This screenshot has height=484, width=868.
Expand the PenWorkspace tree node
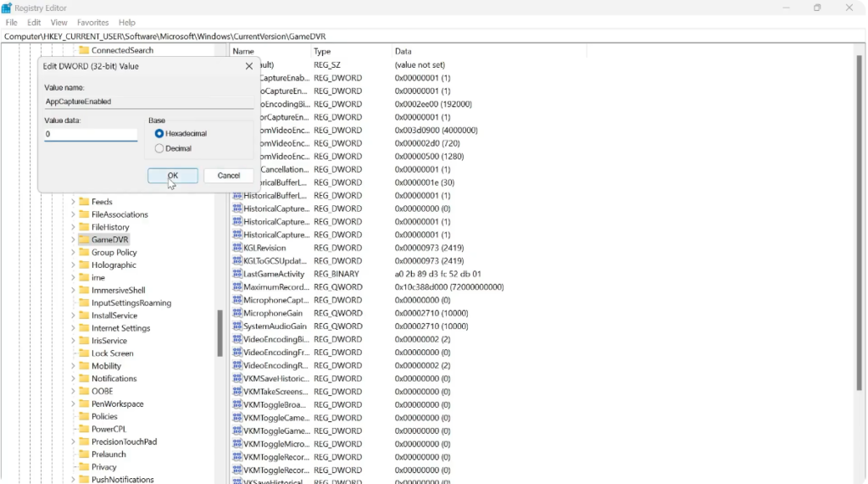(x=73, y=403)
